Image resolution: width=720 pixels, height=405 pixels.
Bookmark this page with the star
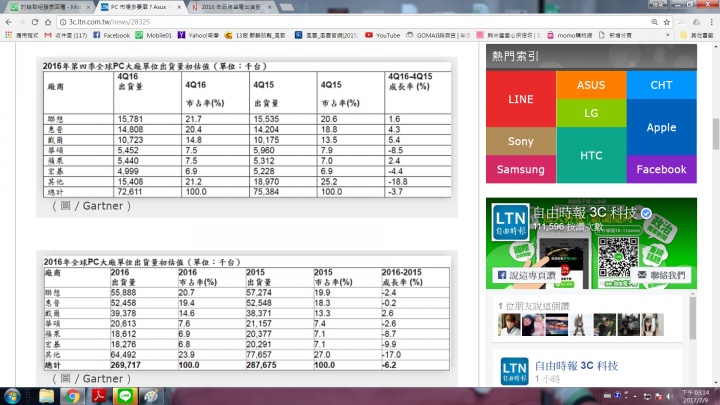tap(667, 22)
